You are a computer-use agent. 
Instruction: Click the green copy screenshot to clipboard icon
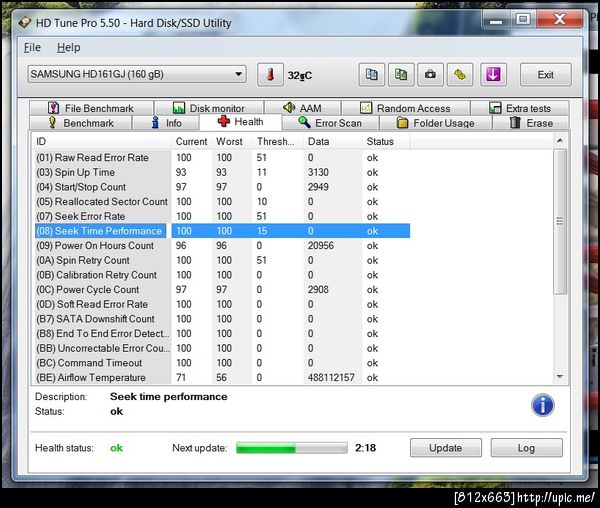coord(401,75)
